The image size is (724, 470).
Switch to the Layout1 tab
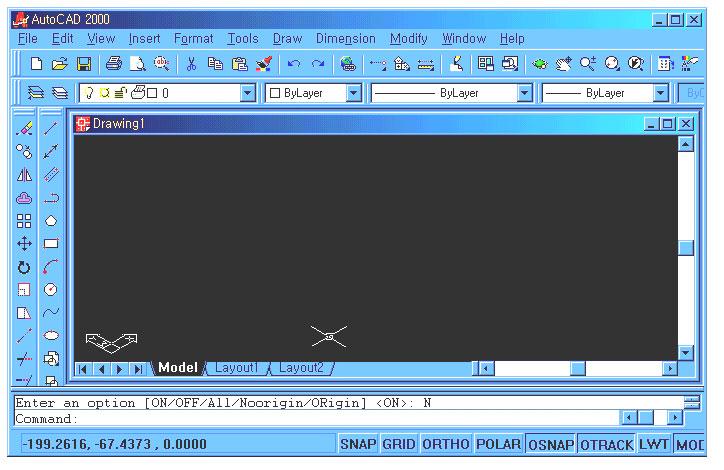[x=236, y=368]
